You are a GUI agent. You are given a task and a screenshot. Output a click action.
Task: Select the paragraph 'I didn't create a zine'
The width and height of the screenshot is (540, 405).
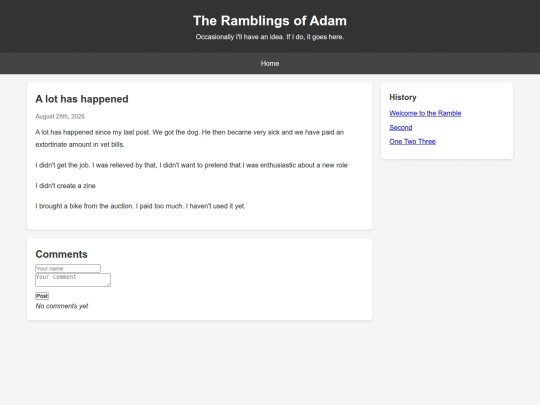(x=65, y=186)
